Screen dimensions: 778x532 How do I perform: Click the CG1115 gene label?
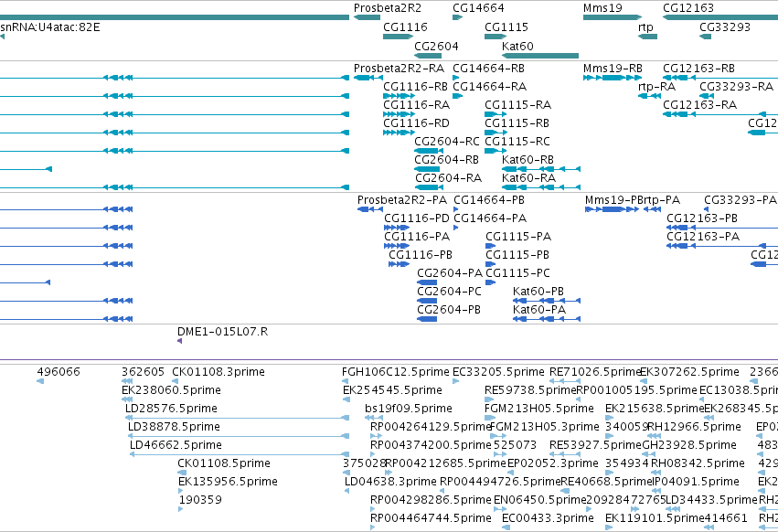point(506,27)
